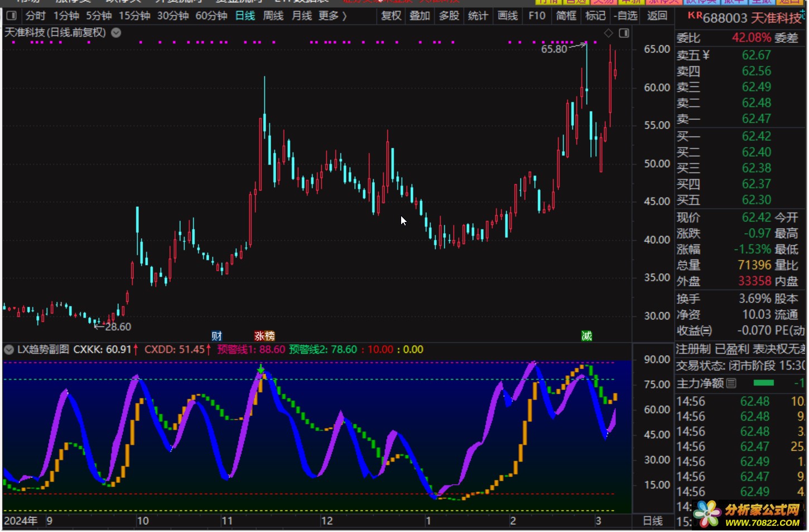The image size is (809, 532).
Task: Click the green 主力净额 bar indicator
Action: [763, 383]
